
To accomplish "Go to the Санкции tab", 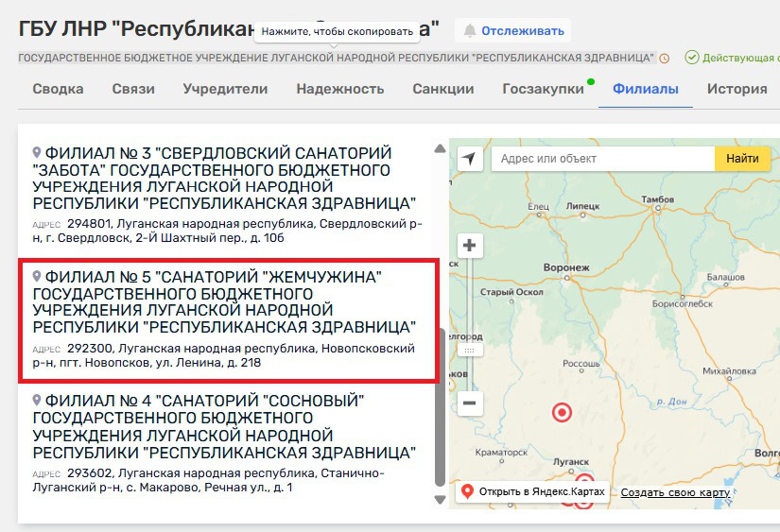I will coord(443,89).
